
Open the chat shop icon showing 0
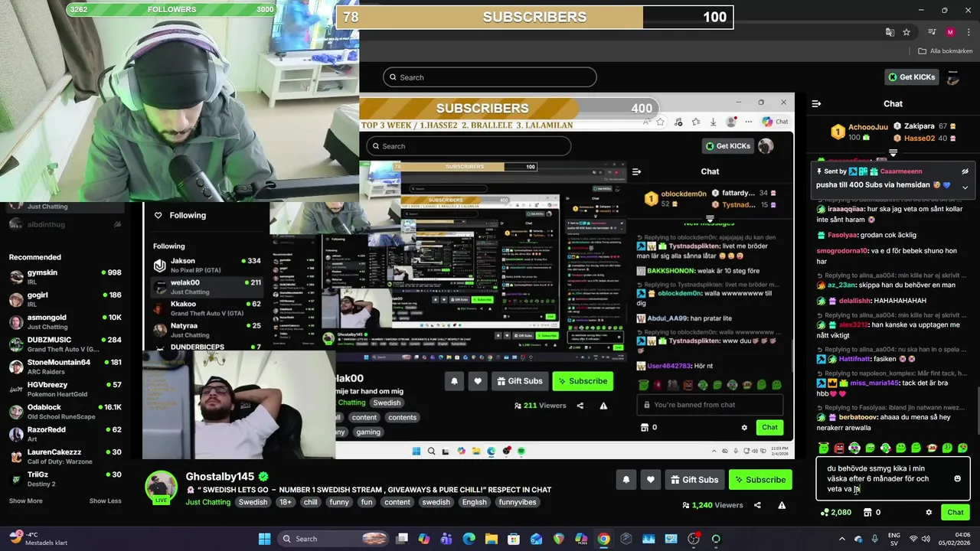(873, 513)
